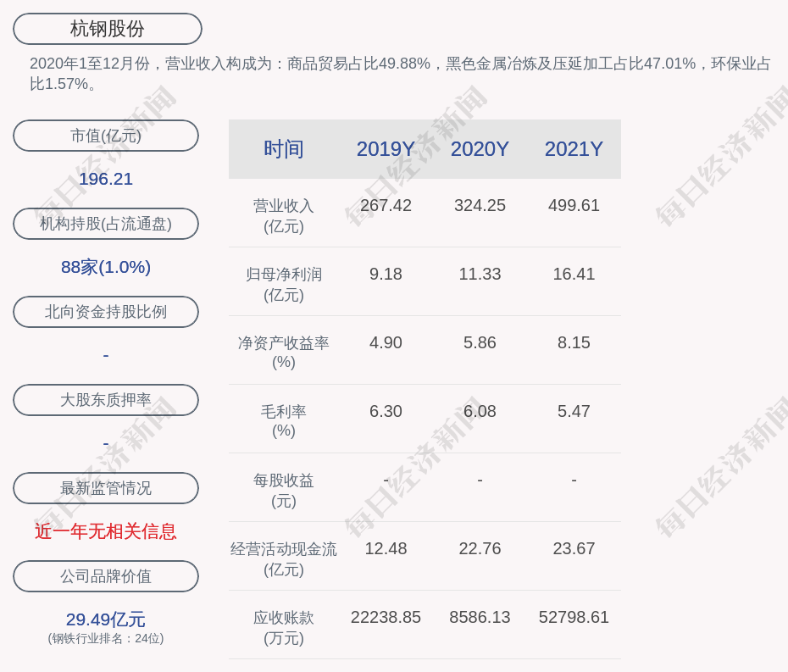Open the 机构持股(占流通盘) label pill
Image resolution: width=788 pixels, height=672 pixels.
106,224
